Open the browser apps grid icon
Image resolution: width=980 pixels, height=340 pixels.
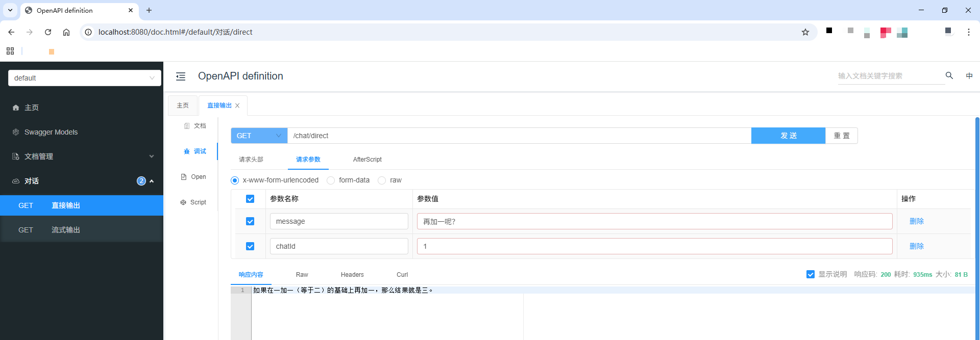click(x=10, y=51)
